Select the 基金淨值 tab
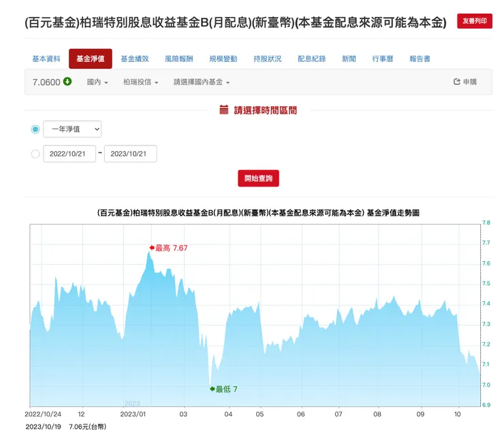This screenshot has width=504, height=432. tap(91, 59)
